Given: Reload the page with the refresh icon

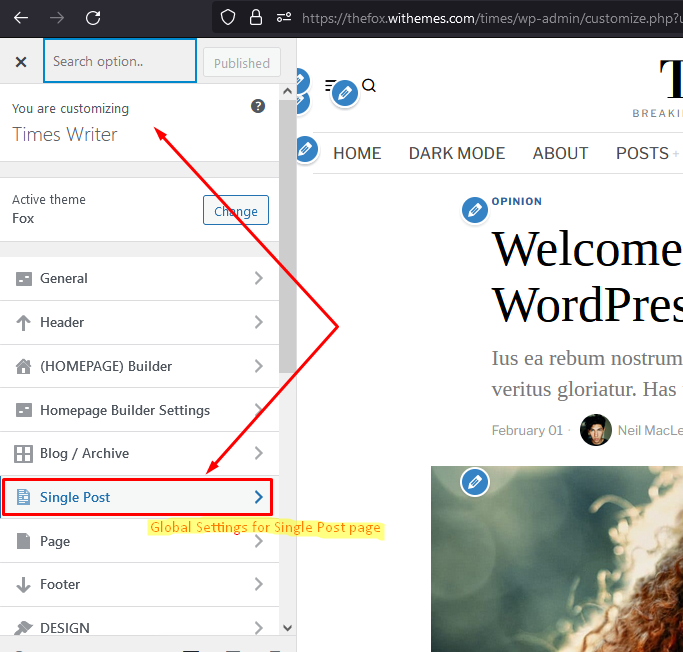Looking at the screenshot, I should tap(93, 18).
